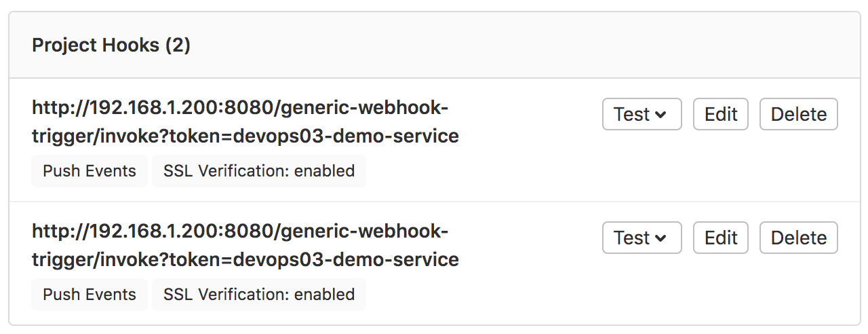Click the word Test on second hook's button
The width and height of the screenshot is (868, 334).
tap(632, 238)
